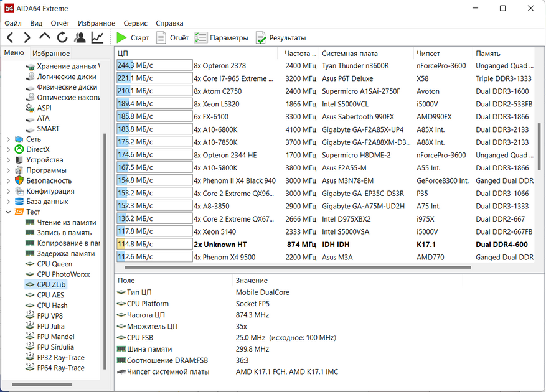This screenshot has width=546, height=392.
Task: Open the graph chart toolbar icon
Action: point(98,37)
